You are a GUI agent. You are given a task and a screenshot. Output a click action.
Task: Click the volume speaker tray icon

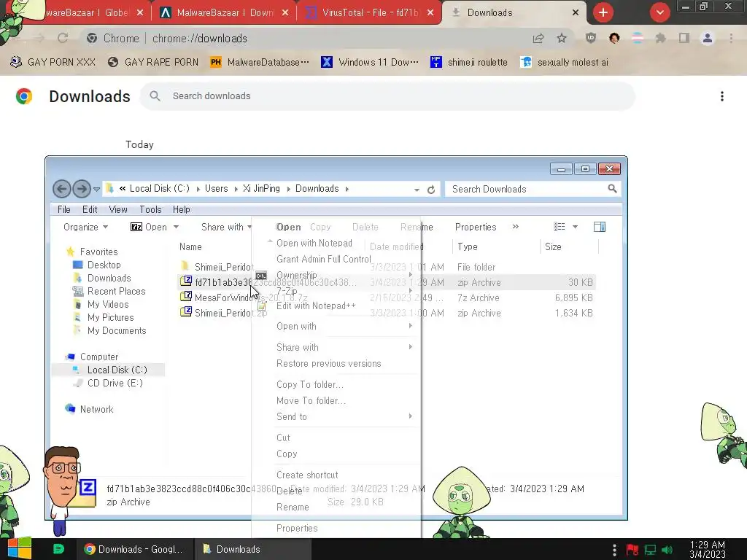[667, 550]
